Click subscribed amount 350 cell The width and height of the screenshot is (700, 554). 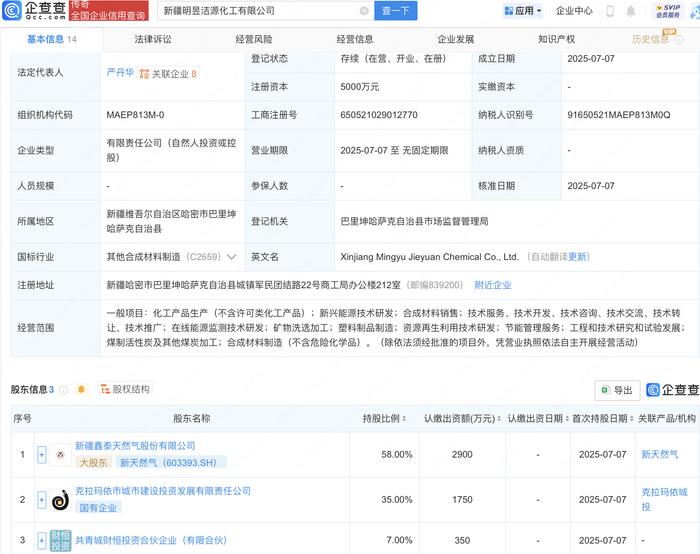tap(462, 540)
